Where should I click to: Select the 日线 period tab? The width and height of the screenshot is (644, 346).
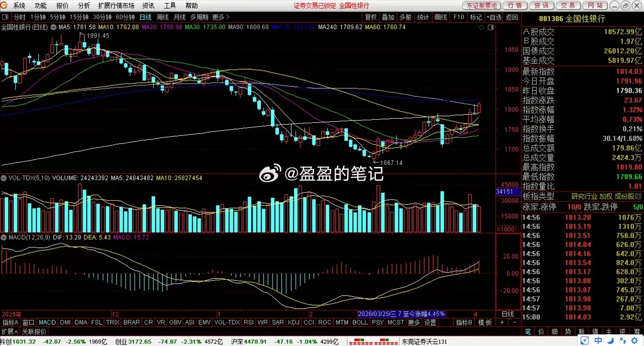145,17
